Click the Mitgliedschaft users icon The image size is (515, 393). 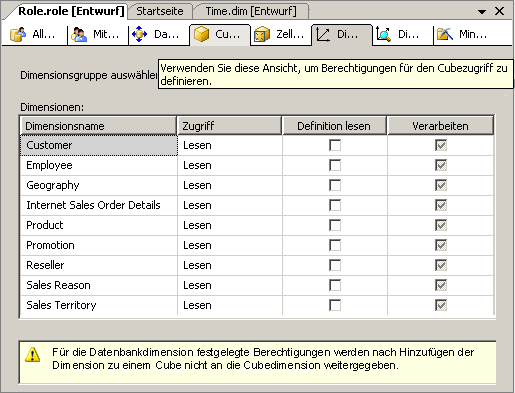(x=79, y=34)
